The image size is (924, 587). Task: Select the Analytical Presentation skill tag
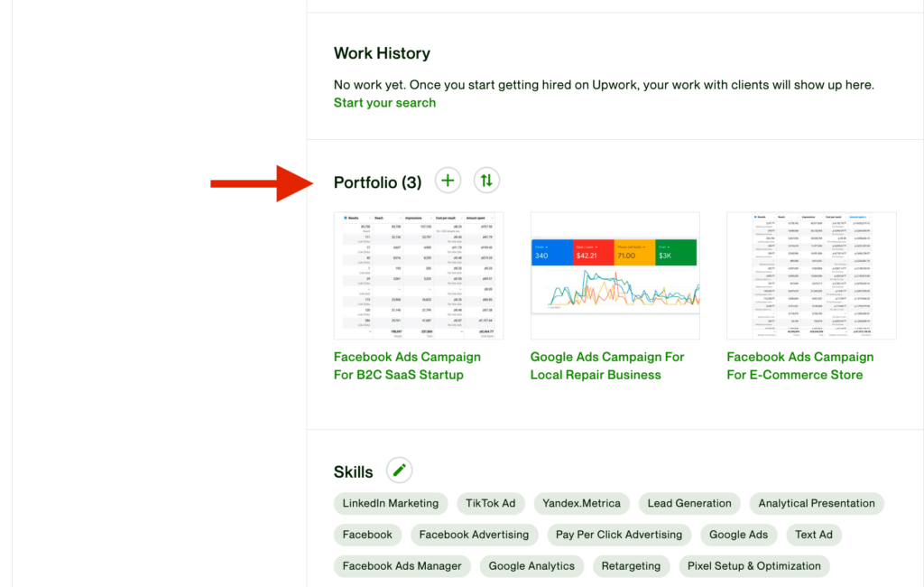(817, 504)
